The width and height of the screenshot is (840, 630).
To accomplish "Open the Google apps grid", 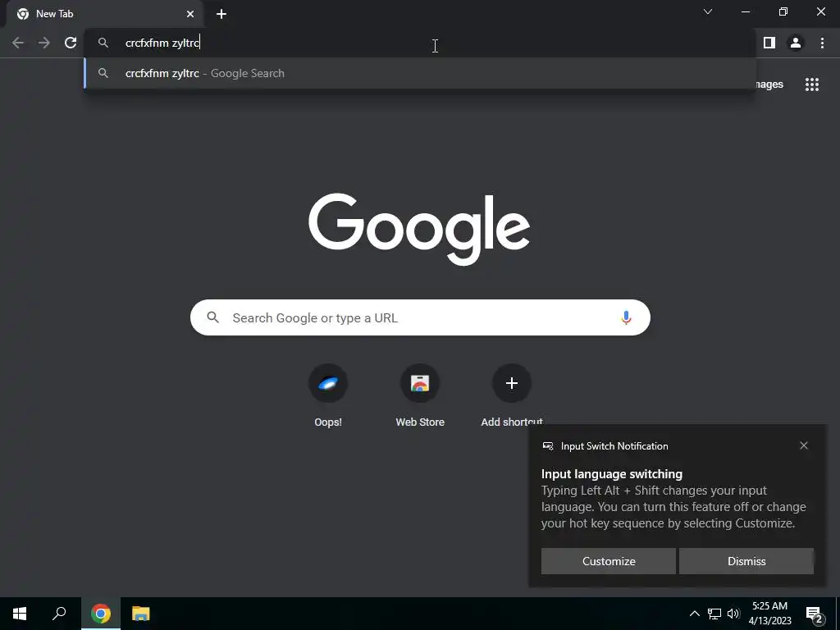I will (x=812, y=84).
